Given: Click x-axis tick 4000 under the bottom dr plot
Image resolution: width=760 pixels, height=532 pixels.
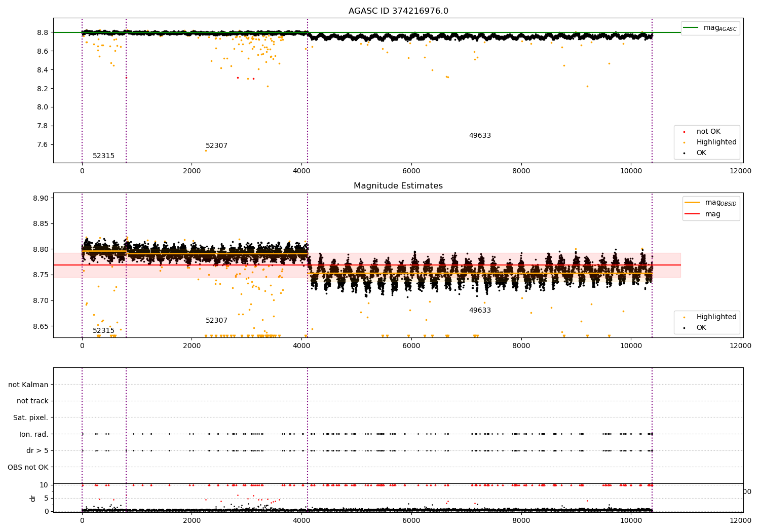Looking at the screenshot, I should 301,520.
